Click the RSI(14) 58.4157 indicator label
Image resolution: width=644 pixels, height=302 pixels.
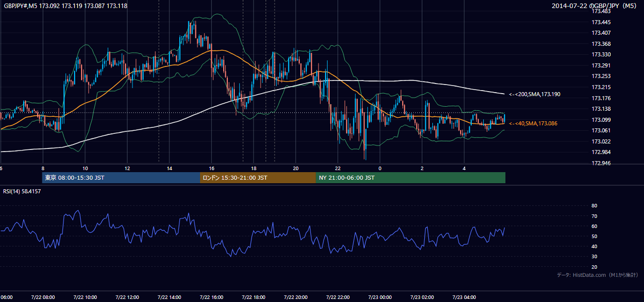point(22,191)
